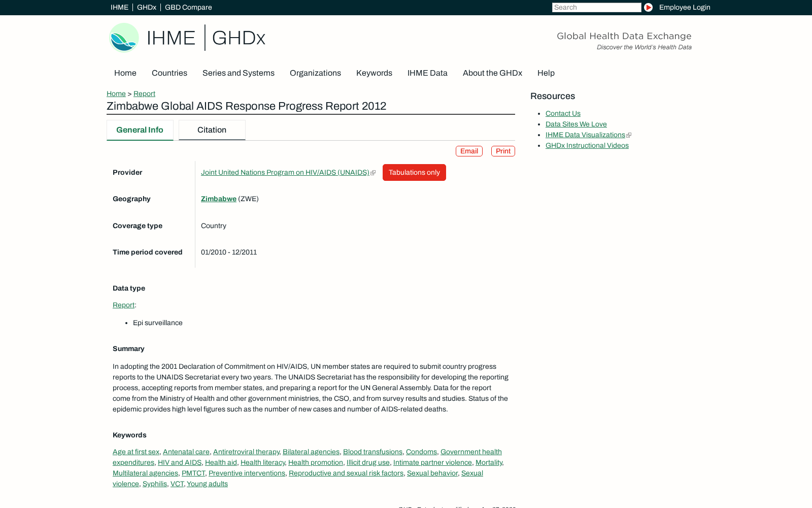Click the Health promotion keyword
The image size is (812, 508).
(x=316, y=462)
